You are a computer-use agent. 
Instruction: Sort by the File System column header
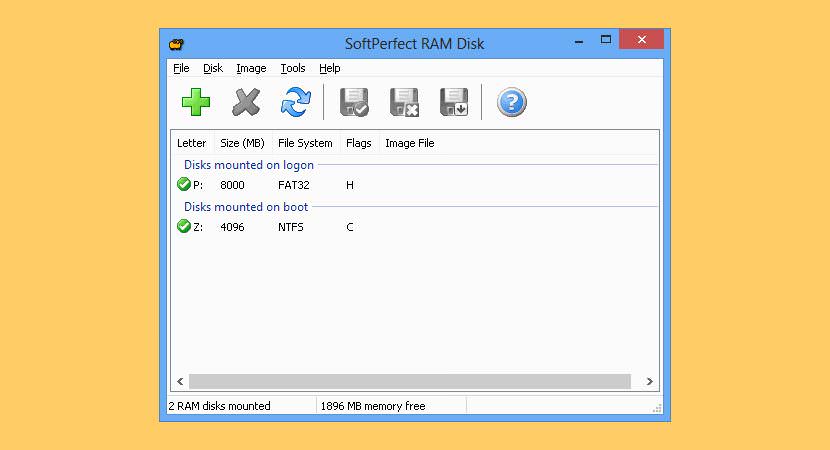[305, 143]
